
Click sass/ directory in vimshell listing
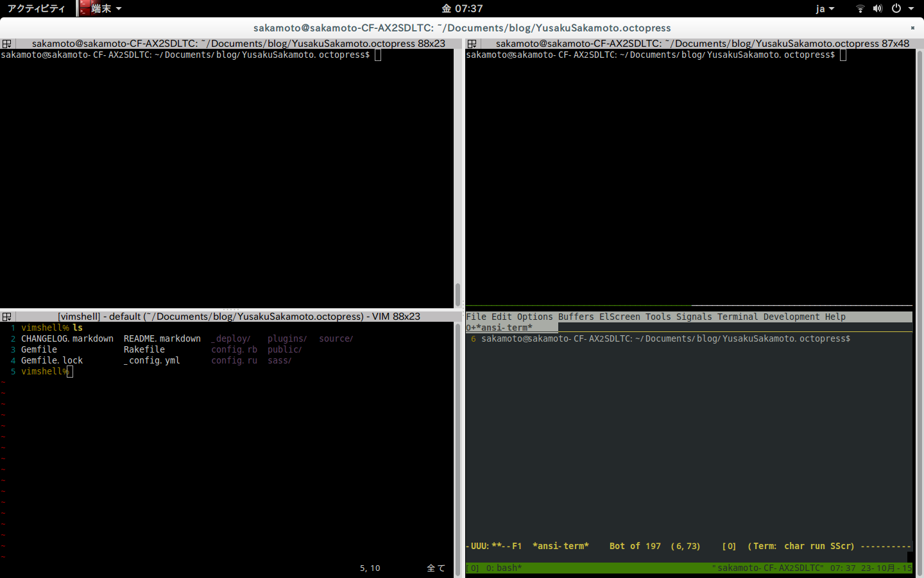click(x=280, y=360)
